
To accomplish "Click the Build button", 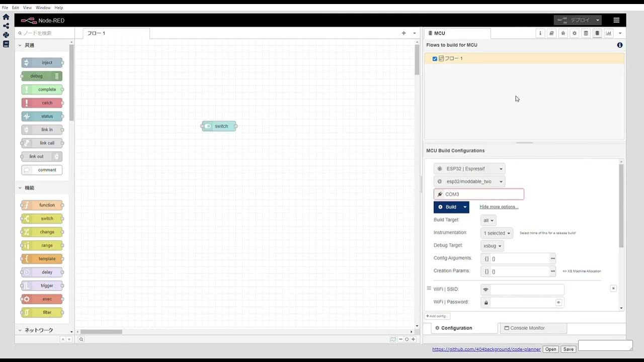I will [x=447, y=207].
